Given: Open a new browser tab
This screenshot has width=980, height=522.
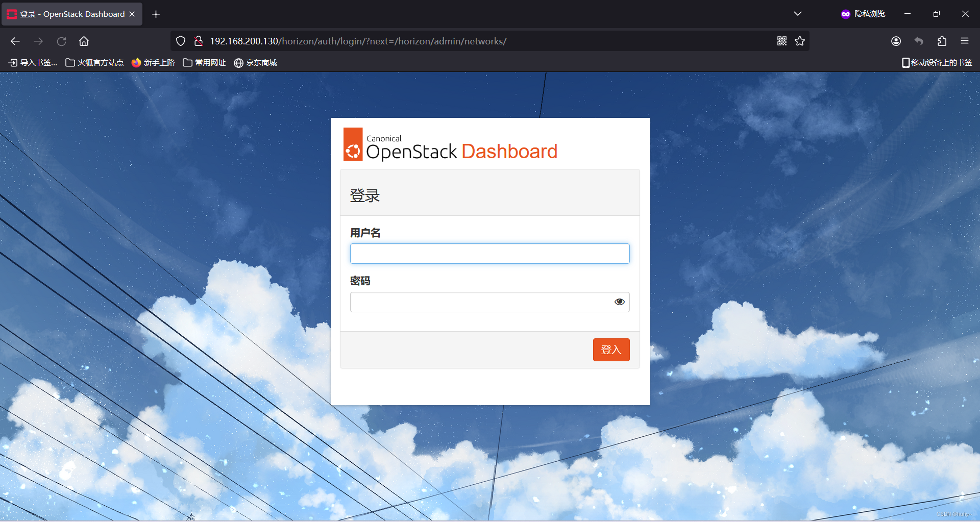Looking at the screenshot, I should (156, 14).
